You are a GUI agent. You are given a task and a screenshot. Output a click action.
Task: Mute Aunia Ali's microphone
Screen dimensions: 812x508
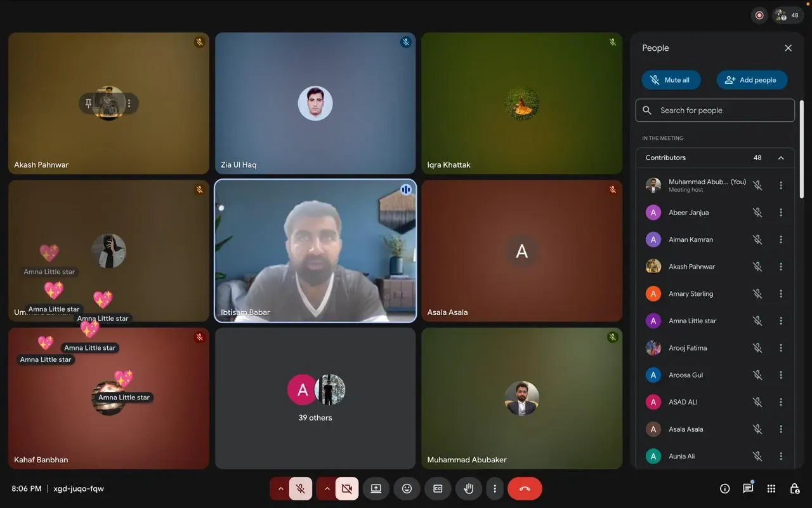click(757, 456)
